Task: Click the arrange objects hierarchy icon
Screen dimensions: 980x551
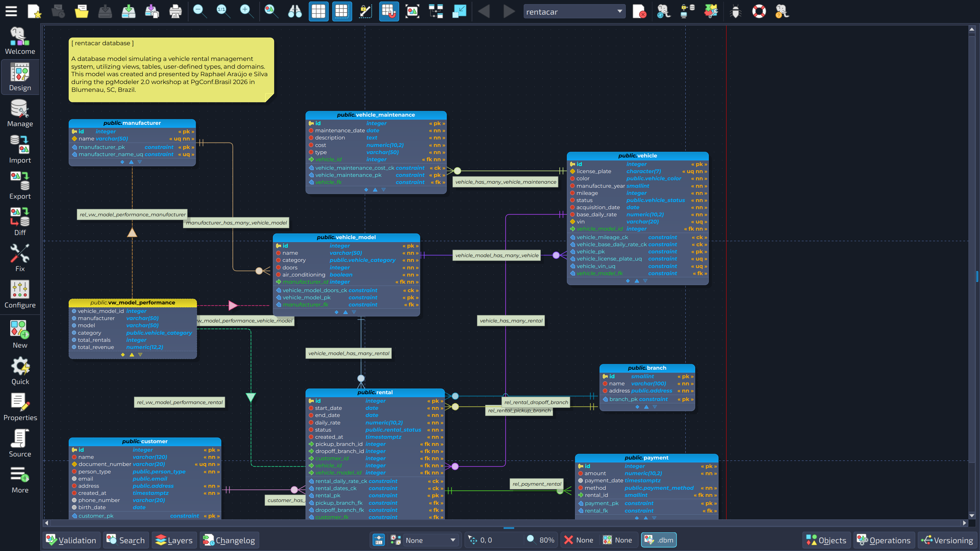Action: 436,12
